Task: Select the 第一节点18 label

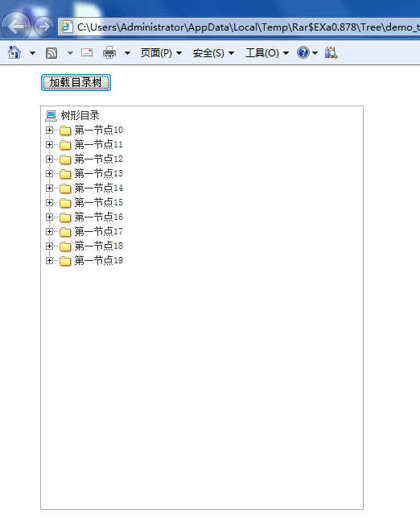Action: click(99, 246)
